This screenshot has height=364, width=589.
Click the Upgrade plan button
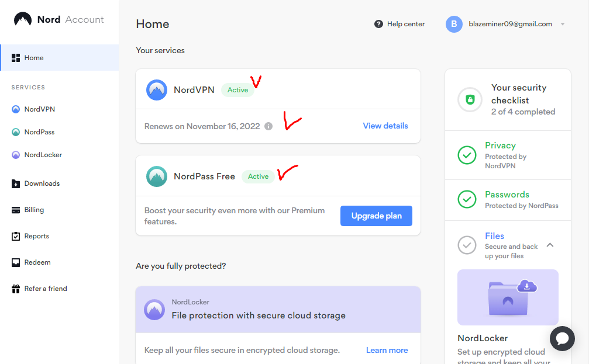point(376,216)
